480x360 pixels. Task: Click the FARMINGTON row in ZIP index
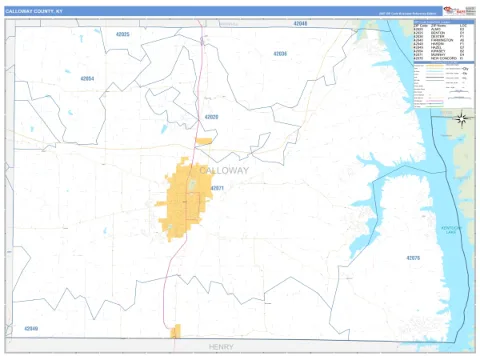pyautogui.click(x=439, y=40)
